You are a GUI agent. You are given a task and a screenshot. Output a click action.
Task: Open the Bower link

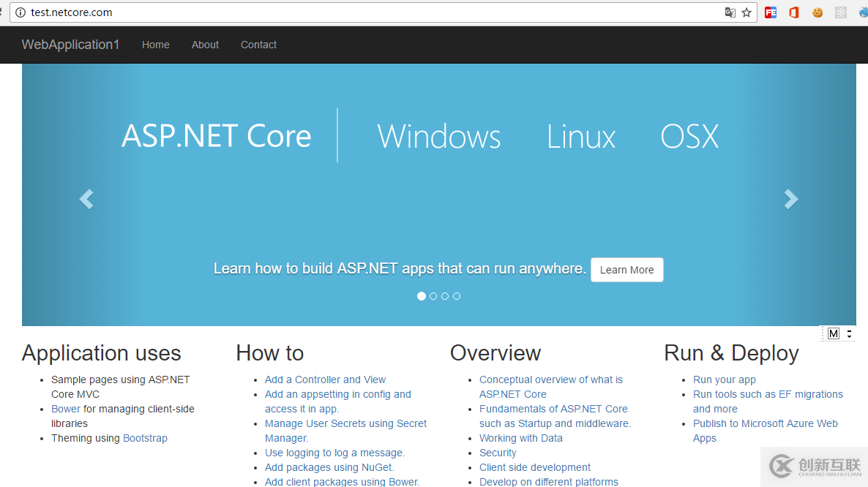[66, 409]
